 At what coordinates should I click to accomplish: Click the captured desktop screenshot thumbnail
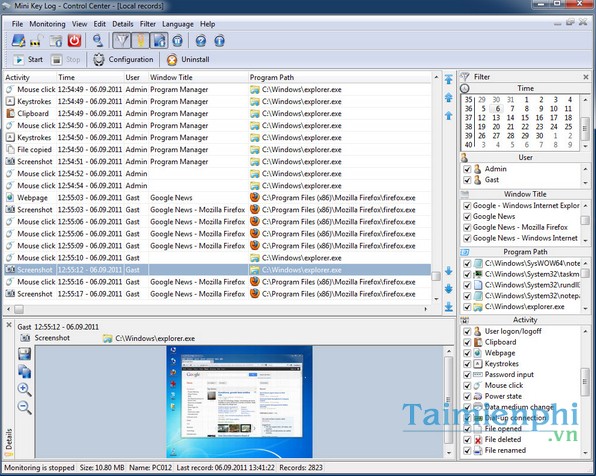(239, 402)
